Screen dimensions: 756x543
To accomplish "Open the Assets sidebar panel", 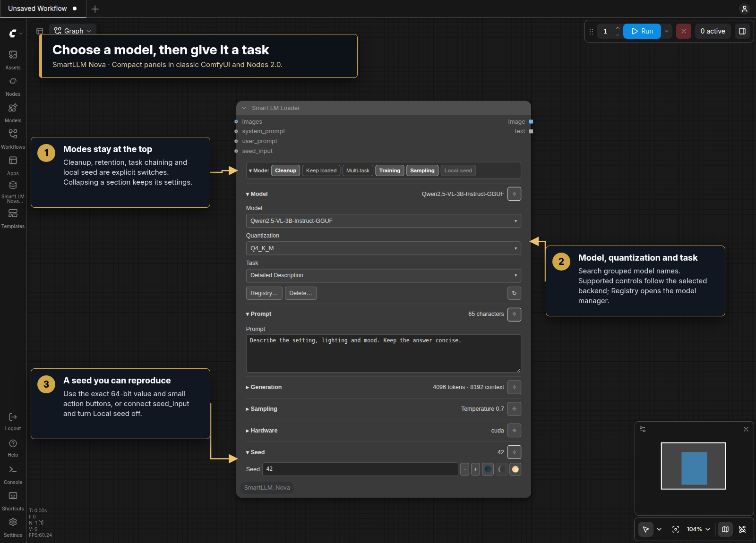I will (13, 59).
